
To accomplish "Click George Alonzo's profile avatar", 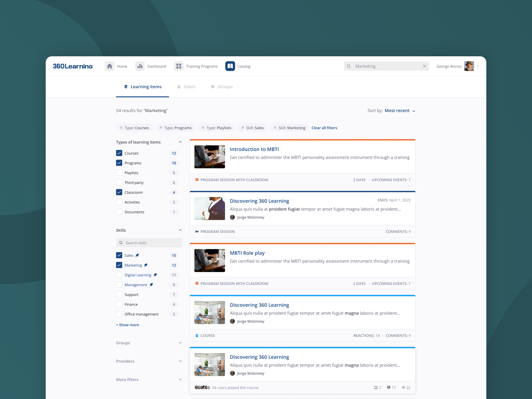I will 469,66.
